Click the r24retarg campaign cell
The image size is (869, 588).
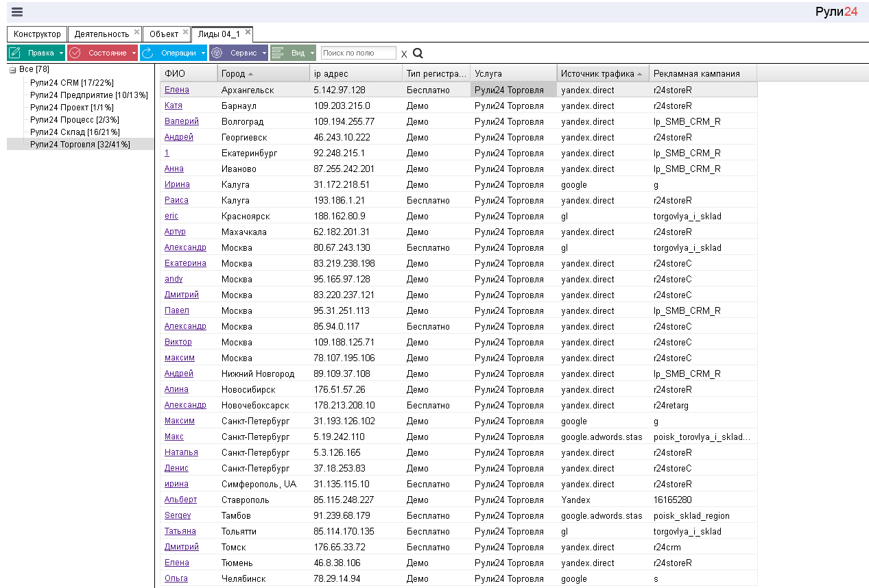coord(703,405)
